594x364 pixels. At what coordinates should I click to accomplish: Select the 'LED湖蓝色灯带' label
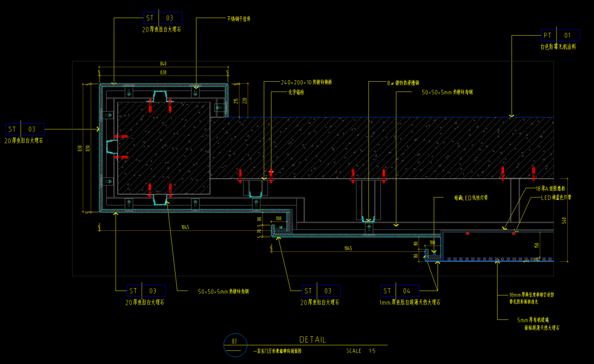pyautogui.click(x=556, y=198)
